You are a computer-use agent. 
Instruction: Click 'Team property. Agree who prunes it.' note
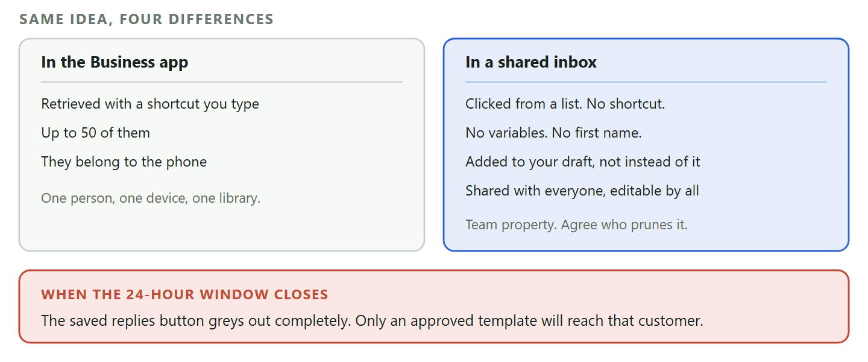pos(576,224)
